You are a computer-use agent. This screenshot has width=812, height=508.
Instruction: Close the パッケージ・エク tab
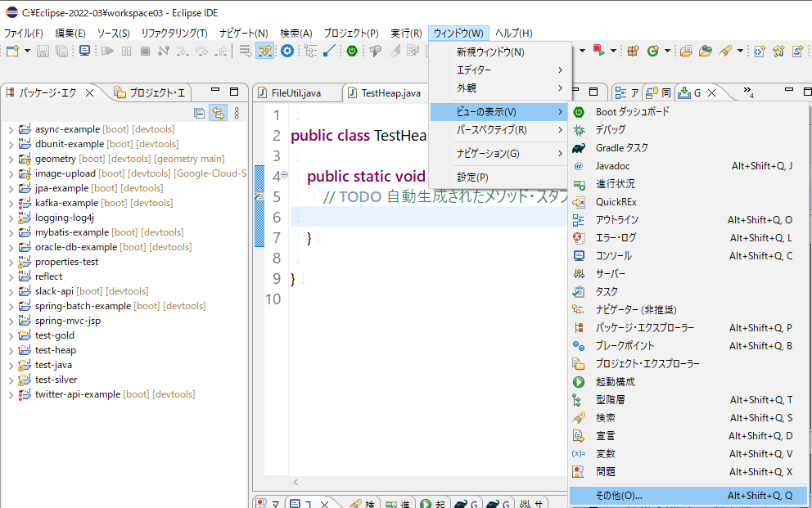(x=89, y=92)
